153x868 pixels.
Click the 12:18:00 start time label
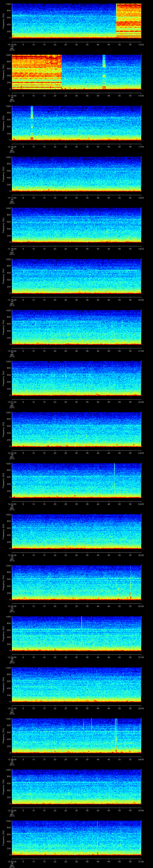pyautogui.click(x=12, y=249)
